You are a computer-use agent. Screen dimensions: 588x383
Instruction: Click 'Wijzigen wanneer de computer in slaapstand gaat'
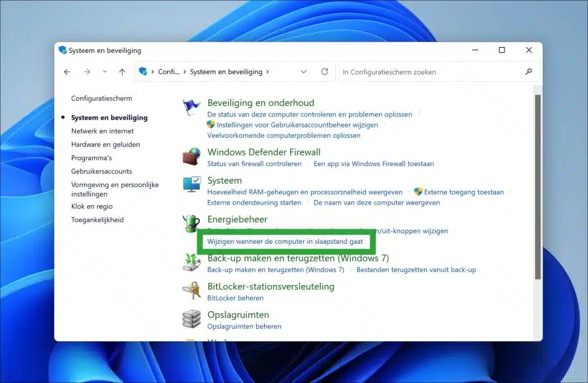pos(285,242)
